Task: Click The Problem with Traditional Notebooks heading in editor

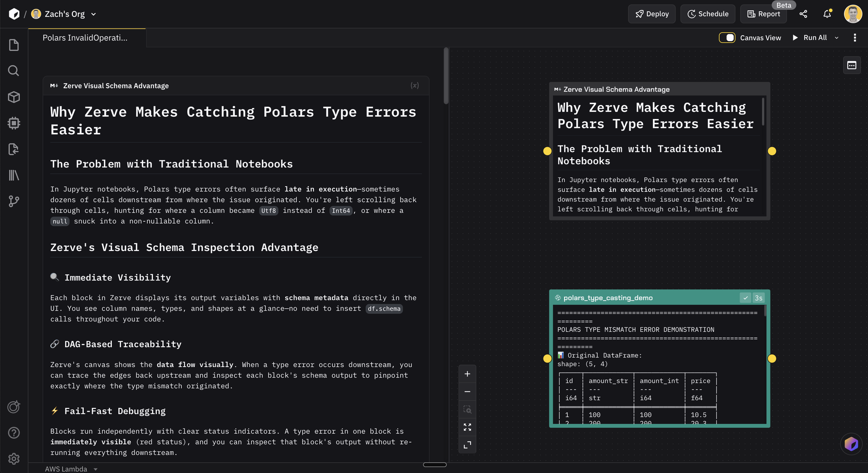Action: coord(171,164)
